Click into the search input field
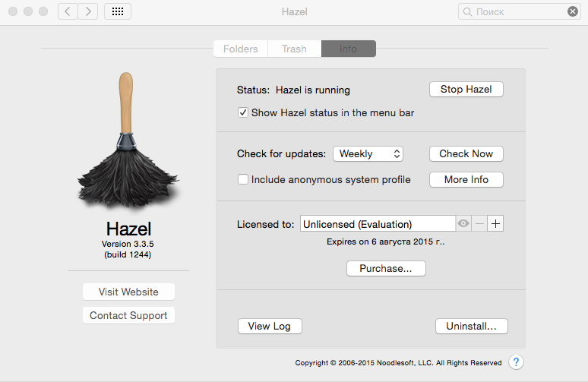The image size is (588, 382). (x=517, y=11)
